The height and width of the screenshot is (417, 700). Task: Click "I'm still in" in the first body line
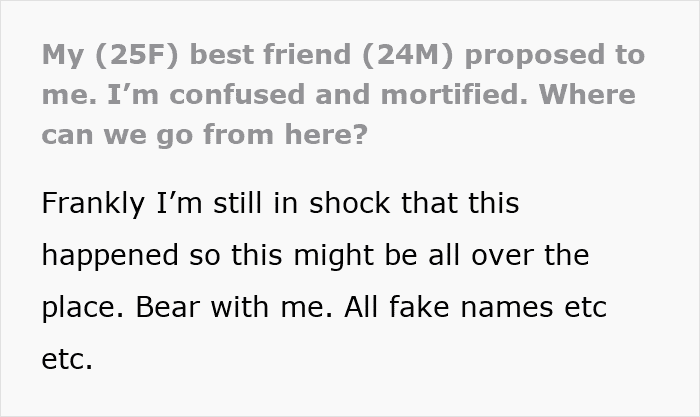point(224,203)
